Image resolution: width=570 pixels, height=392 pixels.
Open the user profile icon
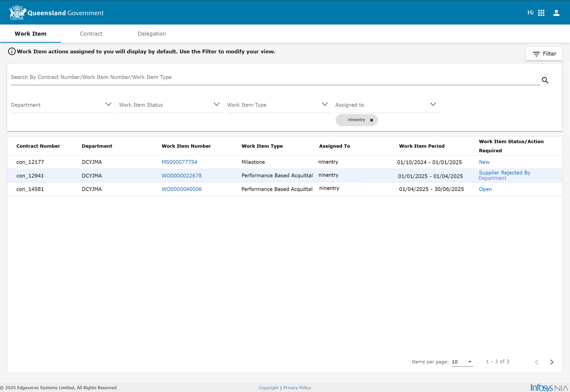click(x=556, y=13)
